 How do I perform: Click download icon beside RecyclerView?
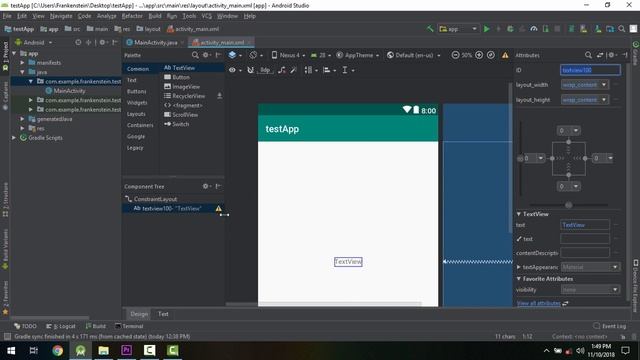click(220, 96)
